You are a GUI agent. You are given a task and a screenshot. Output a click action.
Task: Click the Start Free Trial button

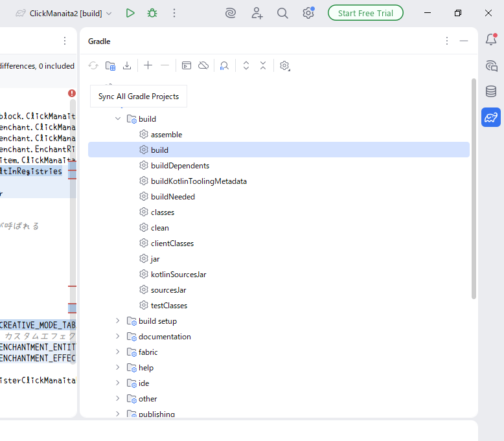[x=365, y=13]
